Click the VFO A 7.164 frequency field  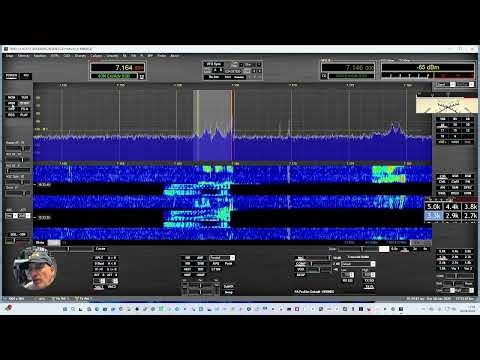coord(118,68)
